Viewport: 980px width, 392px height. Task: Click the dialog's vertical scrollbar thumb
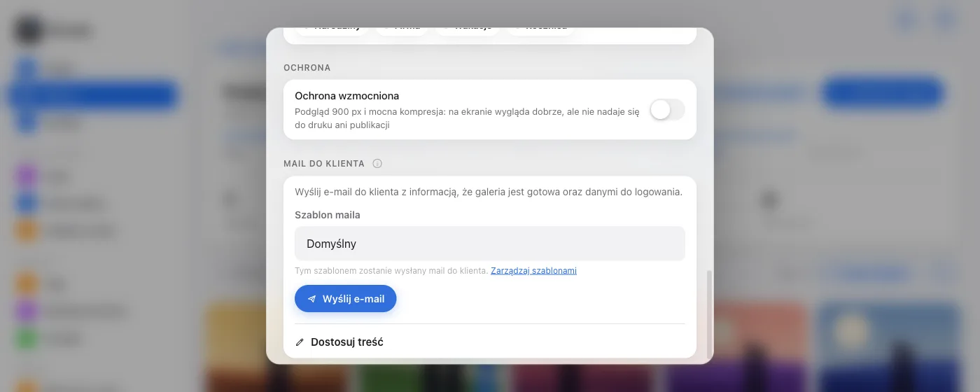coord(709,314)
